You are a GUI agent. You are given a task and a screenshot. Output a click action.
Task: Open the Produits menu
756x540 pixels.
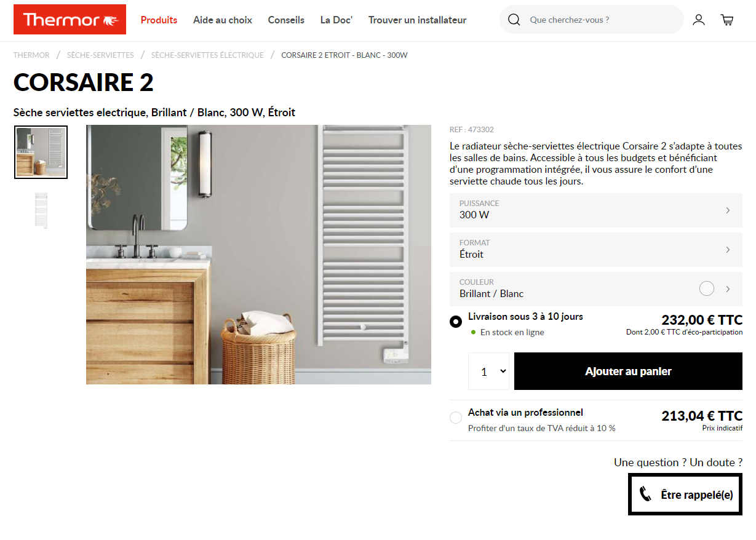[x=159, y=20]
